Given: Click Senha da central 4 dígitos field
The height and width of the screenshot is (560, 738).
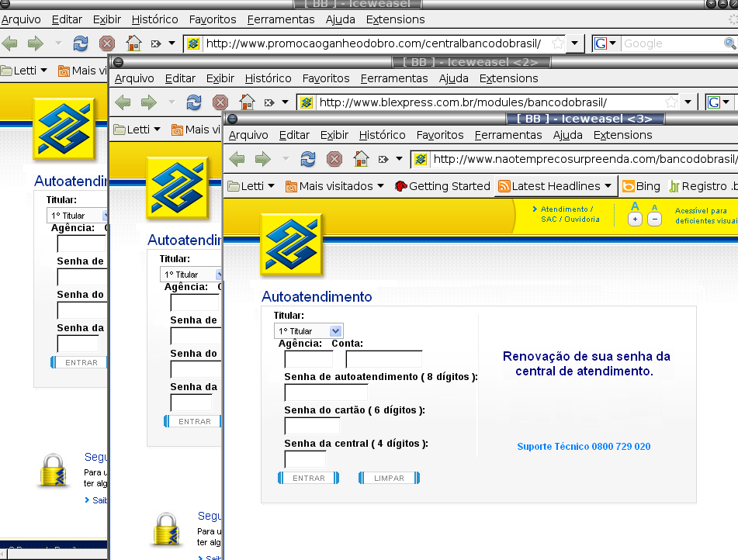Looking at the screenshot, I should [305, 459].
